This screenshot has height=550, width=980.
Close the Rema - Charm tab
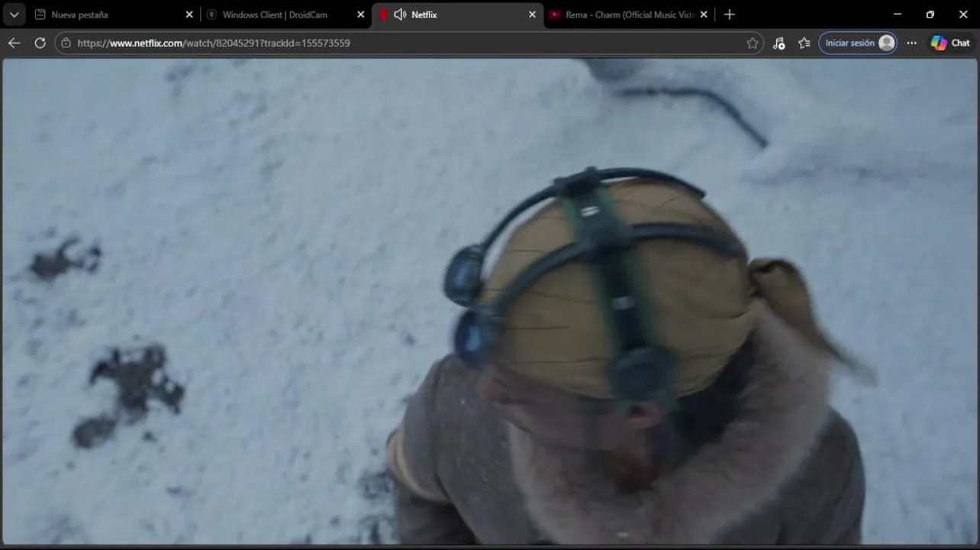[x=704, y=15]
